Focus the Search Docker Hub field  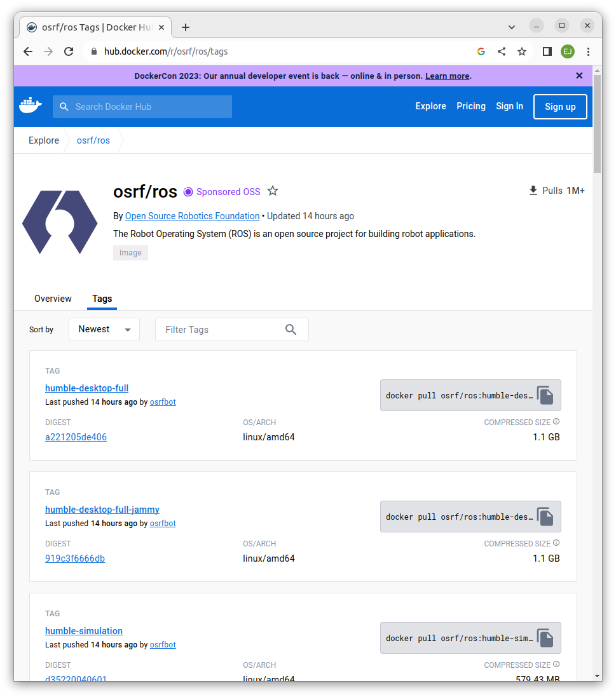[x=142, y=107]
